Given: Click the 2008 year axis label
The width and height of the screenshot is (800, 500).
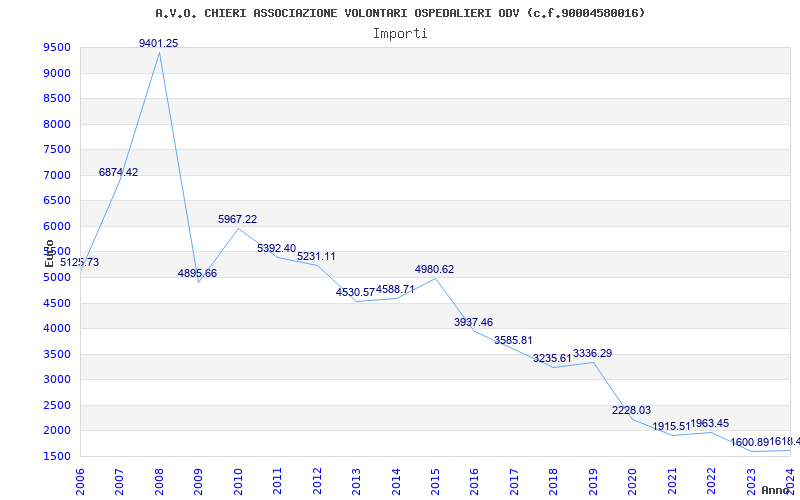Looking at the screenshot, I should 159,482.
